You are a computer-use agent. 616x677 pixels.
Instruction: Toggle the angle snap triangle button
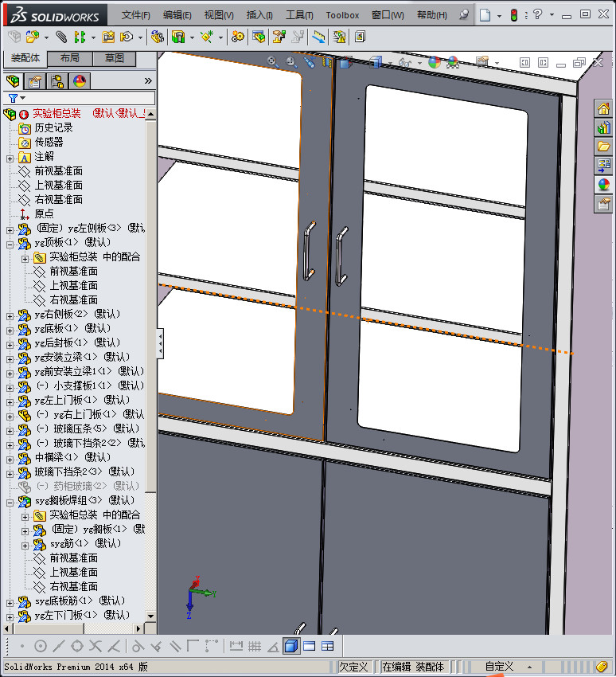273,646
